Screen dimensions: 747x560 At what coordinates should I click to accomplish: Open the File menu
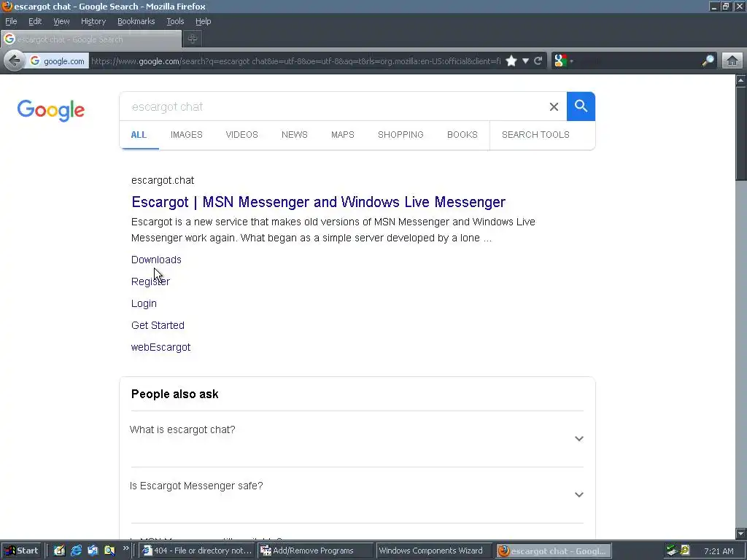click(x=11, y=21)
